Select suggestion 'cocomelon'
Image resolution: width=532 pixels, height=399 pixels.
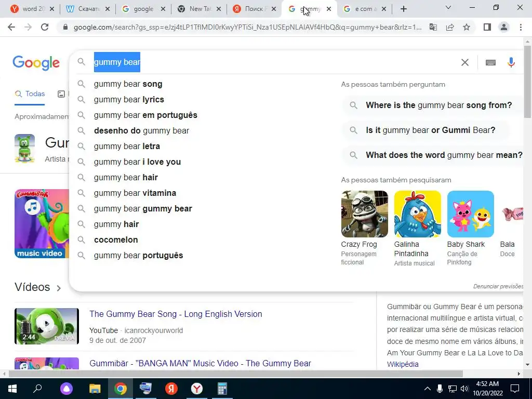coord(116,240)
